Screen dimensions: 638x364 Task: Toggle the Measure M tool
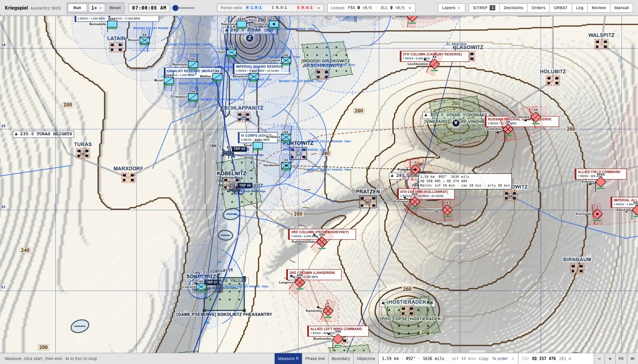pos(288,358)
